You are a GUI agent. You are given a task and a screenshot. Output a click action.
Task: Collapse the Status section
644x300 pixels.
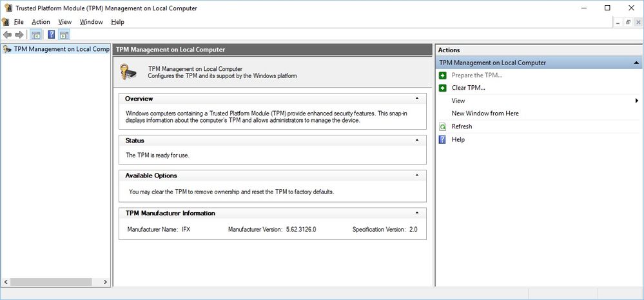417,141
